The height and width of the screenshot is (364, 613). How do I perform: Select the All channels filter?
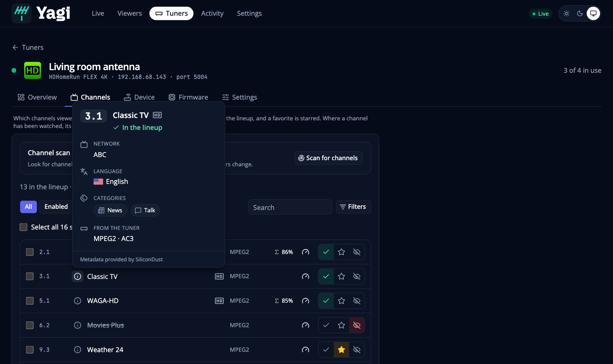click(x=28, y=207)
